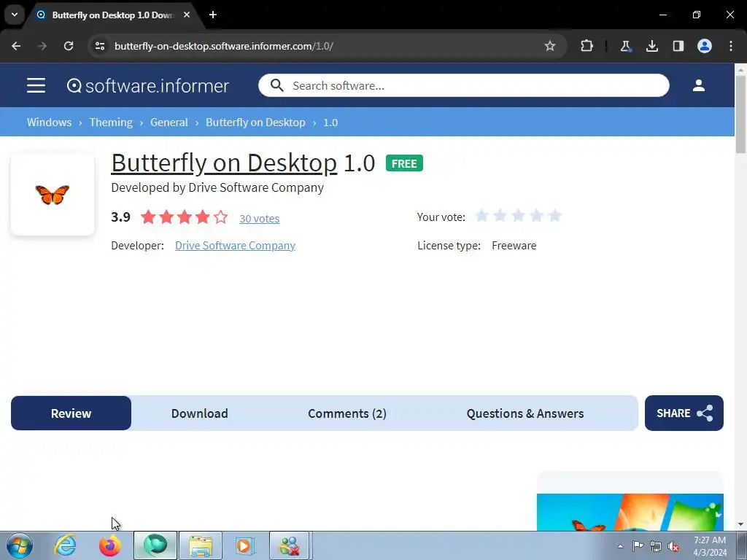The width and height of the screenshot is (747, 560).
Task: Open the Comments (2) tab
Action: pos(347,413)
